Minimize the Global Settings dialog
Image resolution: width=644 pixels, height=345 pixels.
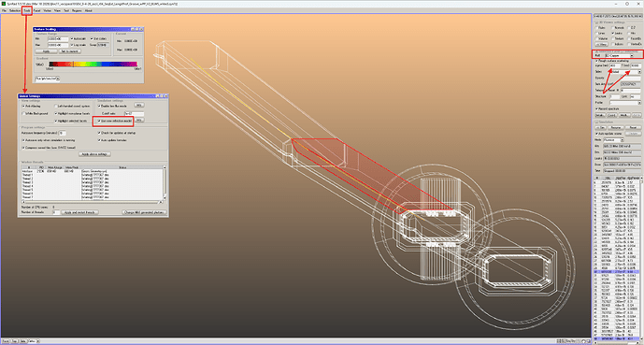pos(157,96)
